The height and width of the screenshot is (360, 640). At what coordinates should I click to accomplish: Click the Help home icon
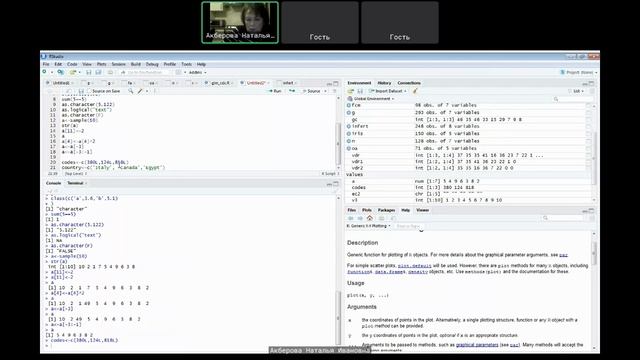point(370,218)
